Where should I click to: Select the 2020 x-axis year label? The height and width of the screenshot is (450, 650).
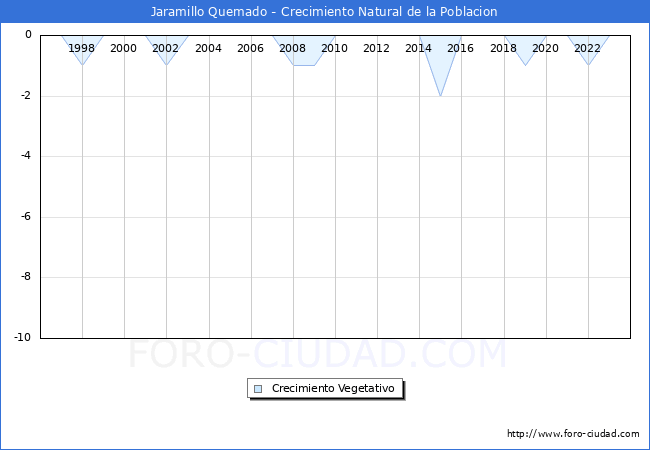tap(545, 48)
